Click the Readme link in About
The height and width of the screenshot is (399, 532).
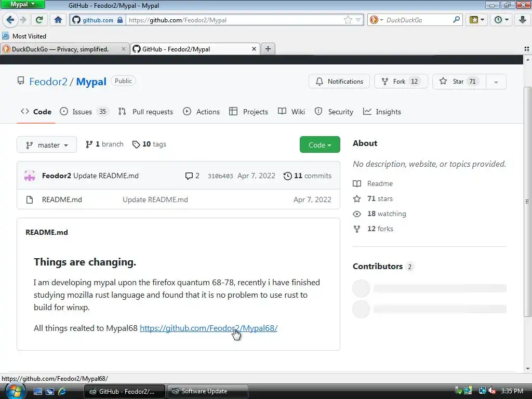[x=373, y=183]
